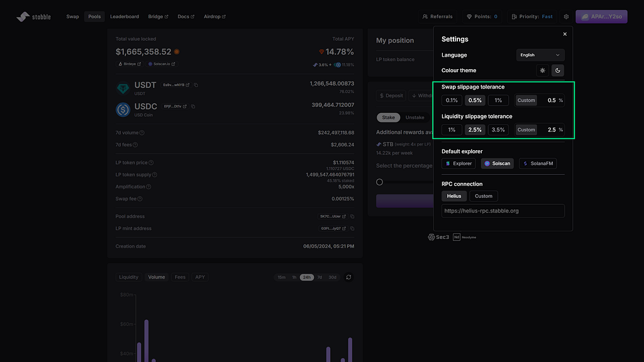Click the RPC URL input field

(x=502, y=211)
